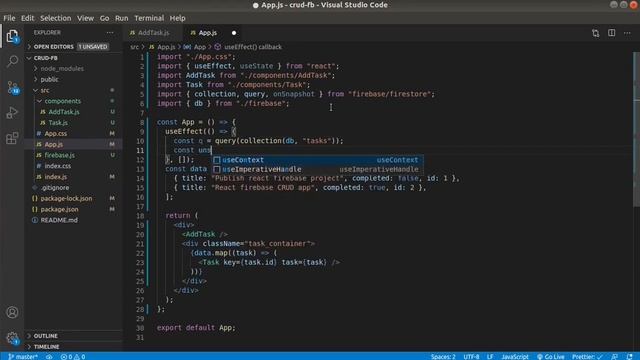Expand the public folder
This screenshot has height=360, width=640.
tap(49, 80)
